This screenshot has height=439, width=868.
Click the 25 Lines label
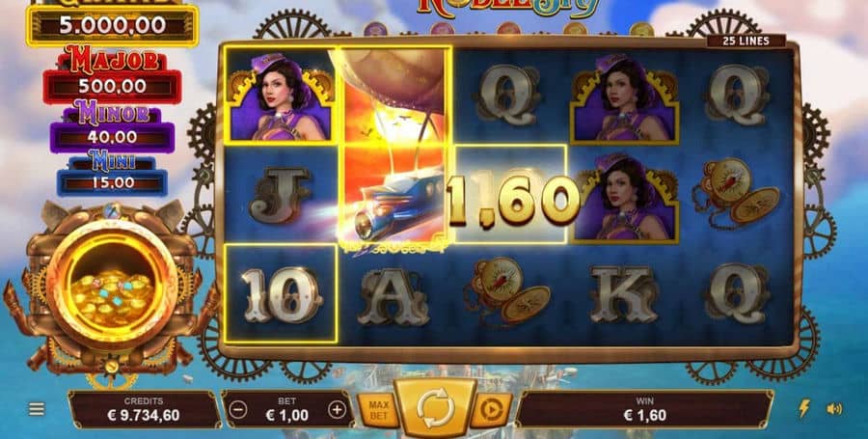pos(746,41)
